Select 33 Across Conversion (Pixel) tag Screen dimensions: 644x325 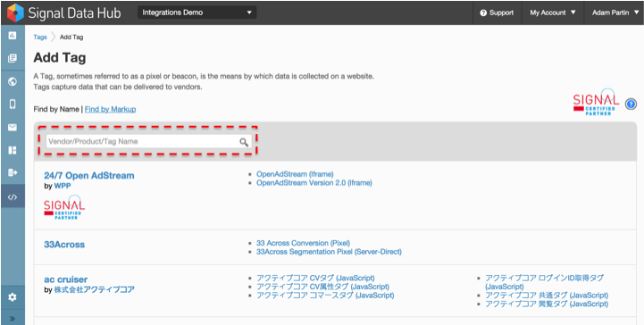click(x=303, y=243)
